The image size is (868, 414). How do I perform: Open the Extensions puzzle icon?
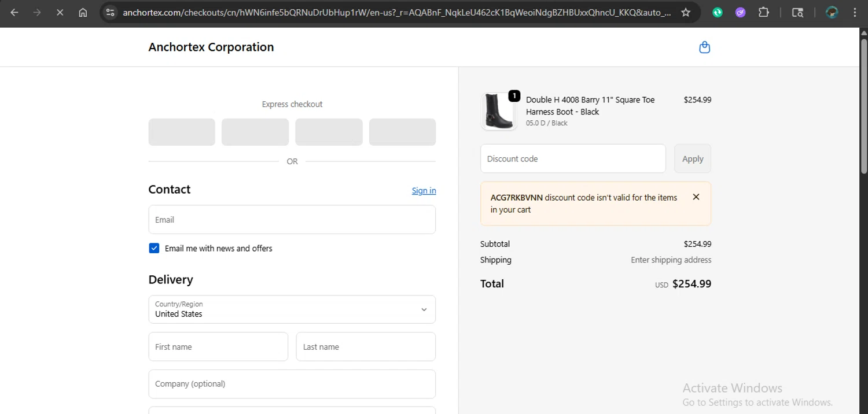[764, 12]
